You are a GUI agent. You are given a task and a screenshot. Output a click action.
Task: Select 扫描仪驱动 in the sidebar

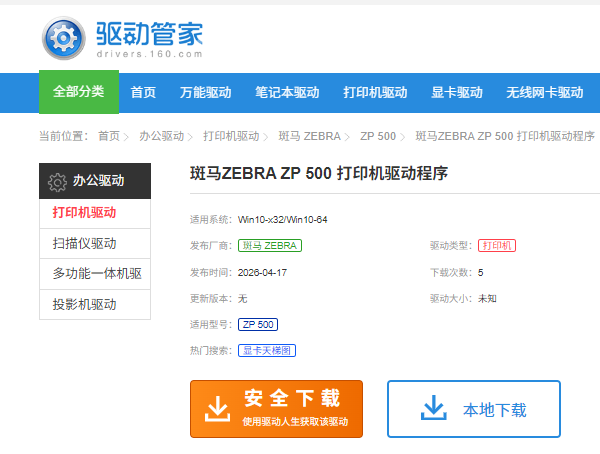95,243
